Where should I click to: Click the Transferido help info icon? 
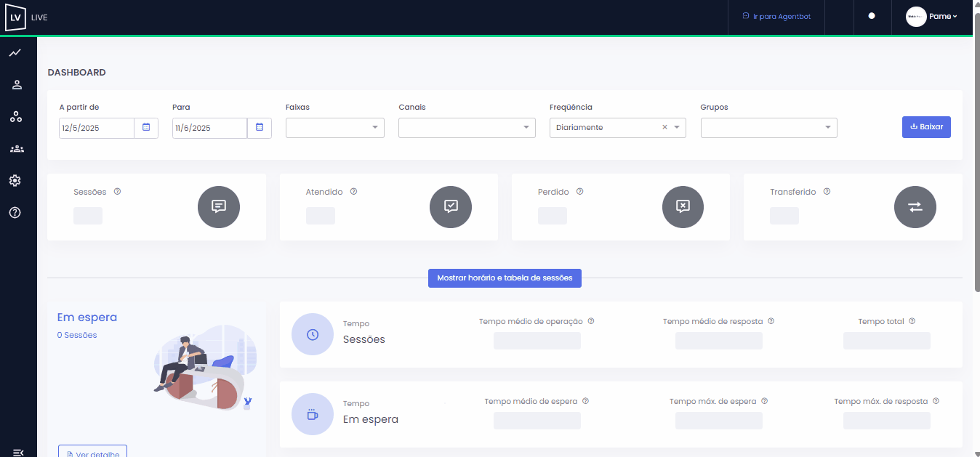(x=827, y=192)
